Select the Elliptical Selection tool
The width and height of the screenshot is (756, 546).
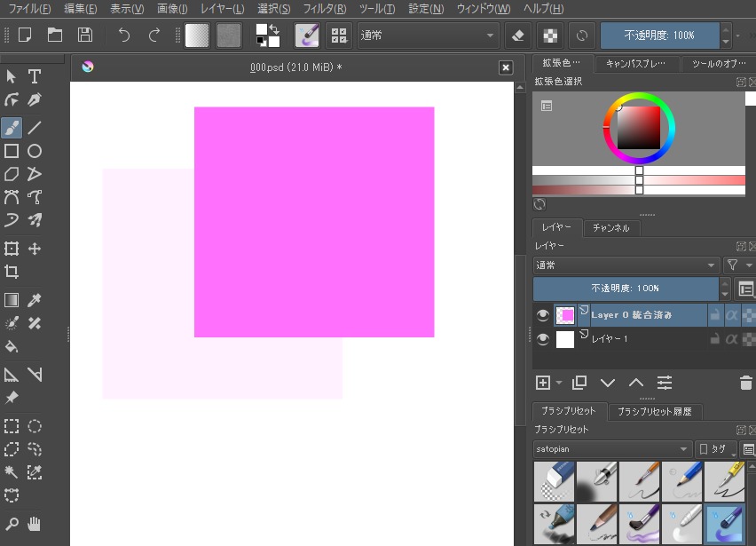pyautogui.click(x=35, y=426)
